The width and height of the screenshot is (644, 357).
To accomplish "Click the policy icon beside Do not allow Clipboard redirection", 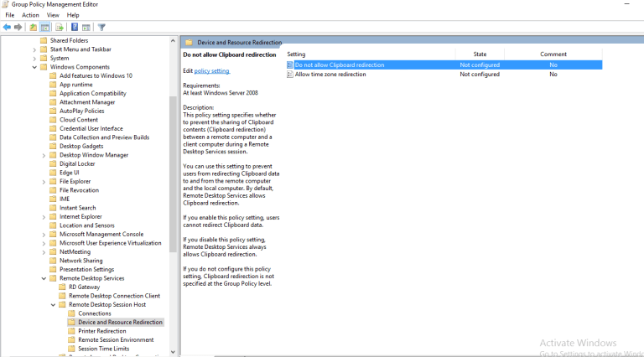I will (x=290, y=65).
